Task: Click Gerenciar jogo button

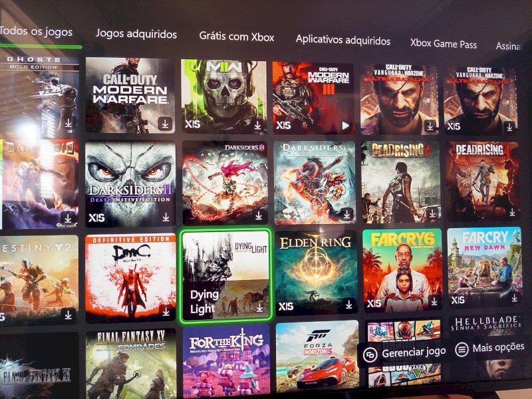Action: click(x=404, y=354)
